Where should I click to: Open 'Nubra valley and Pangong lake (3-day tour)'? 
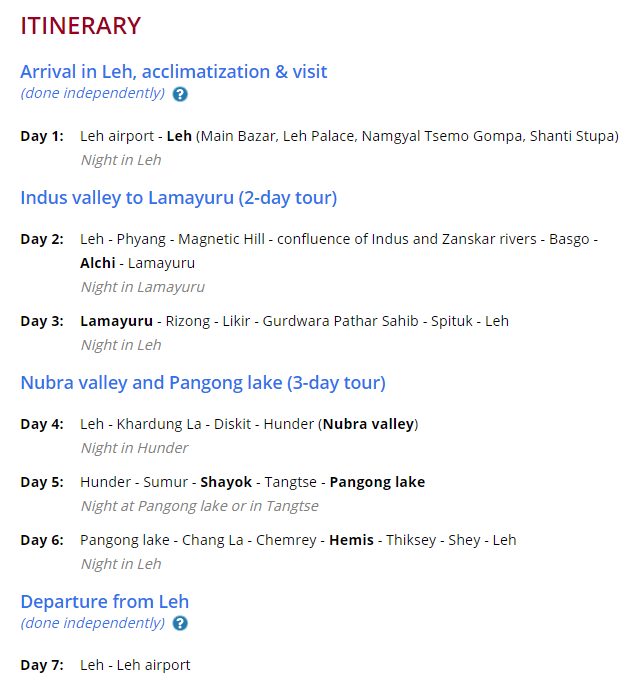click(x=203, y=383)
